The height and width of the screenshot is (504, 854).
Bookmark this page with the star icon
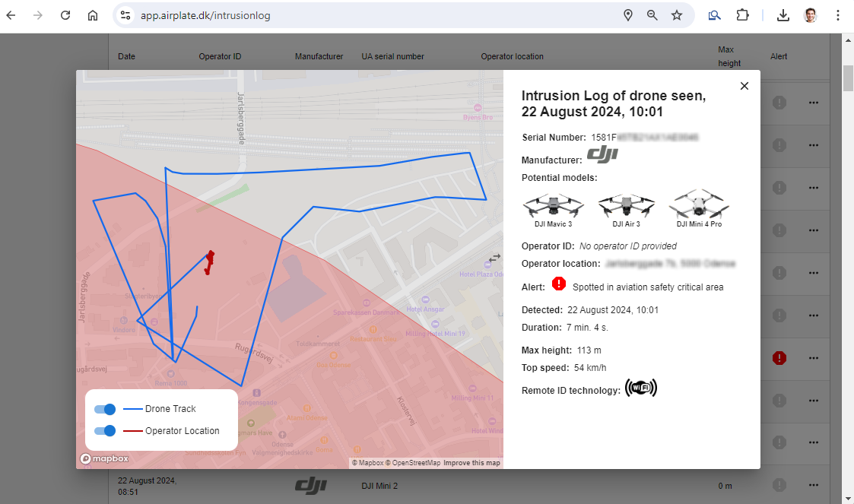pos(677,15)
